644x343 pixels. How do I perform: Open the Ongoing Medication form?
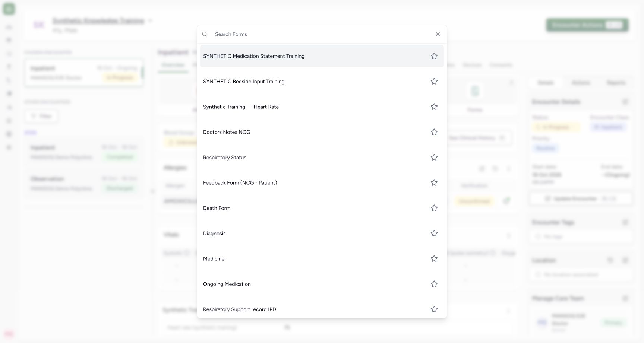point(322,284)
